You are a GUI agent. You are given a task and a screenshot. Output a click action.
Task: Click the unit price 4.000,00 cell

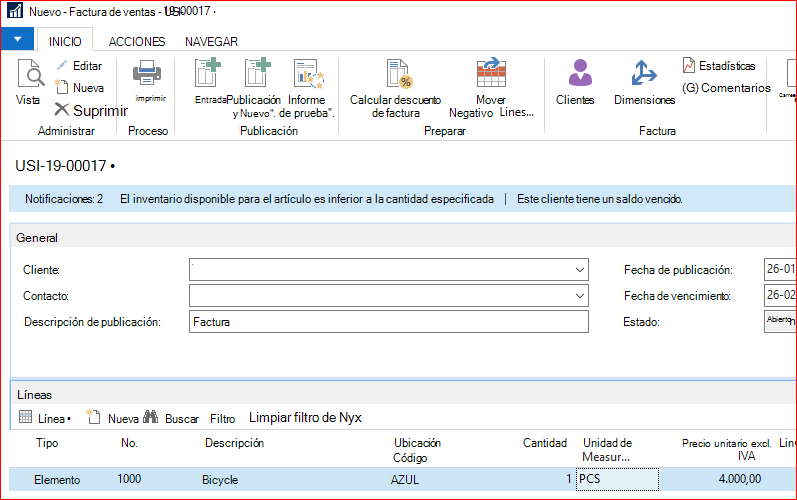pos(740,479)
